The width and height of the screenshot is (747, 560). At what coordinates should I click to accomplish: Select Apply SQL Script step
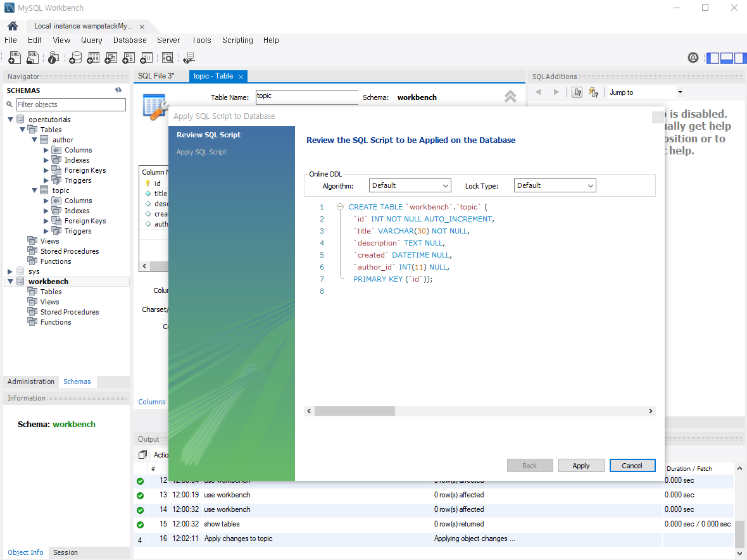(x=201, y=152)
